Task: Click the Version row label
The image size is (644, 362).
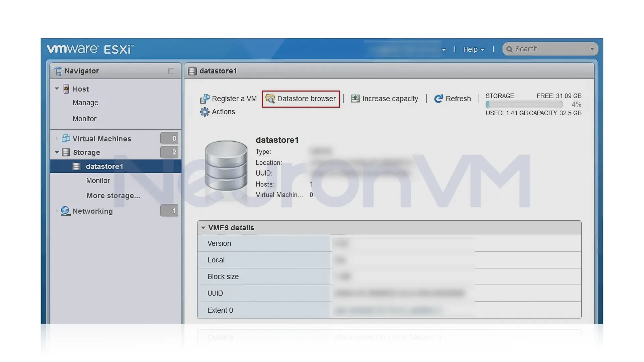Action: (x=219, y=244)
